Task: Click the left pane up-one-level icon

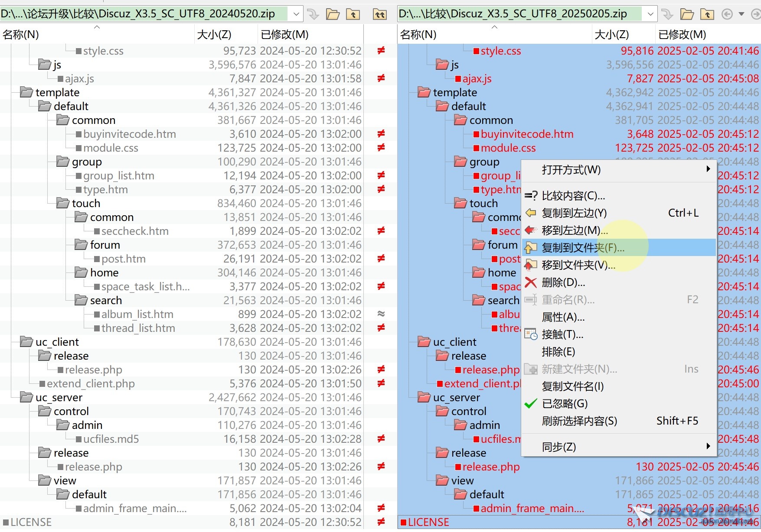Action: click(353, 14)
